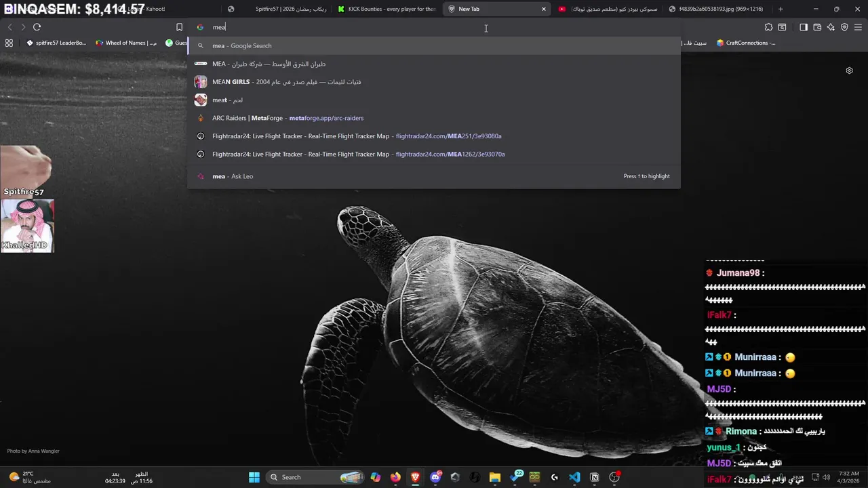Open File Explorer from the taskbar
The height and width of the screenshot is (488, 868).
pos(494,477)
